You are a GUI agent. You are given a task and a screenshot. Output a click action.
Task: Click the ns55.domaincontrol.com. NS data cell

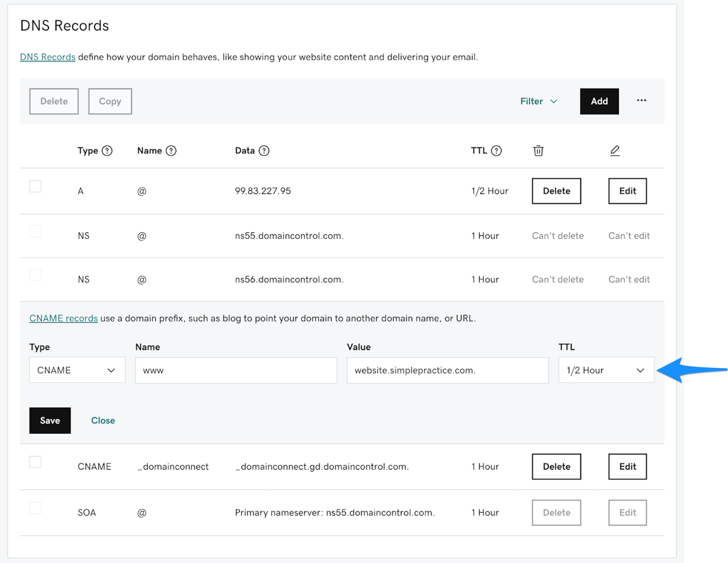289,236
